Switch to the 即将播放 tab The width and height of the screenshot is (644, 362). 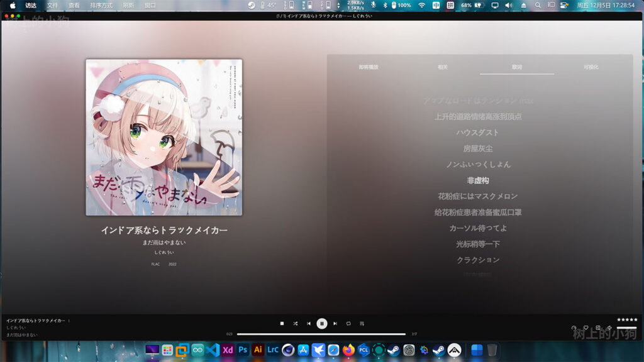click(369, 67)
